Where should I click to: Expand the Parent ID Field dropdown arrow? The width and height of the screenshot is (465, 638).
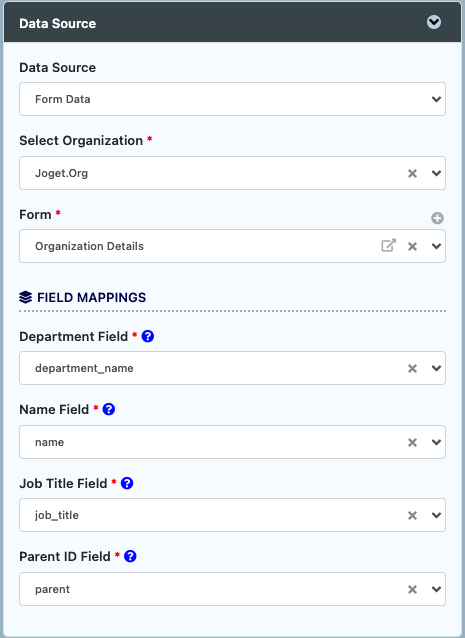tap(436, 589)
